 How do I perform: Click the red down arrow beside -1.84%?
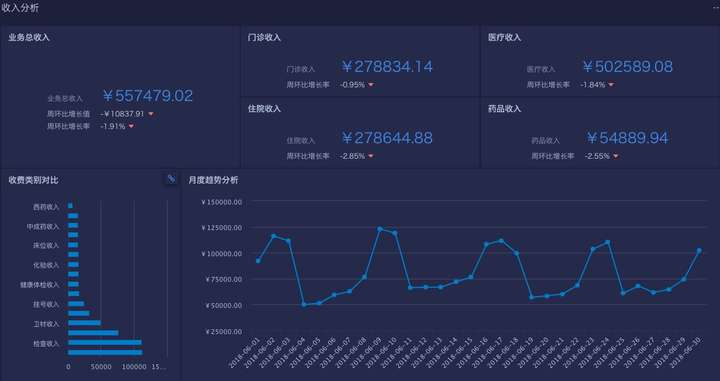click(x=611, y=85)
